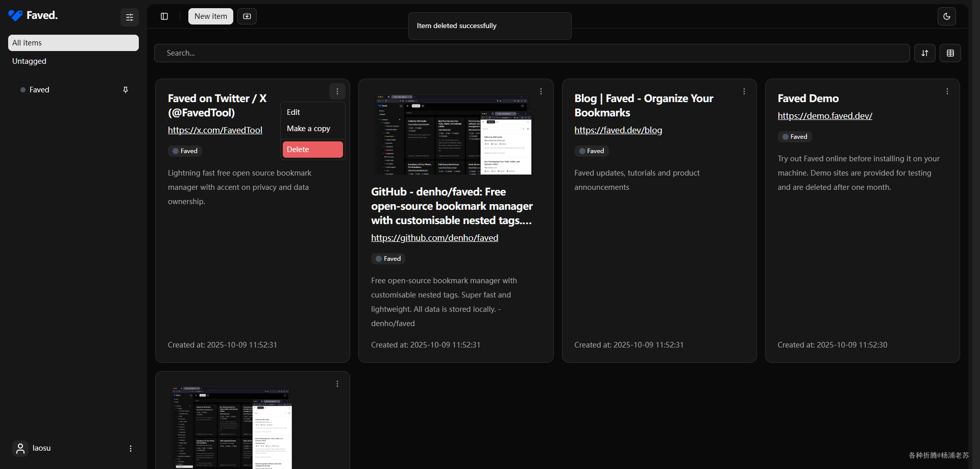Open the https://x.com/FavedTool link
Viewport: 980px width, 469px height.
(215, 130)
